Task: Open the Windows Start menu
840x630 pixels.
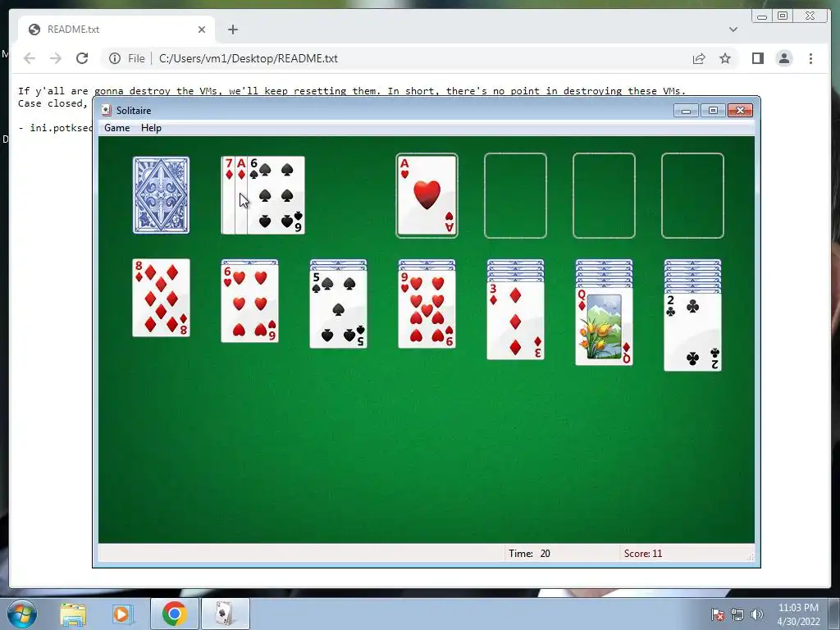Action: pos(22,614)
